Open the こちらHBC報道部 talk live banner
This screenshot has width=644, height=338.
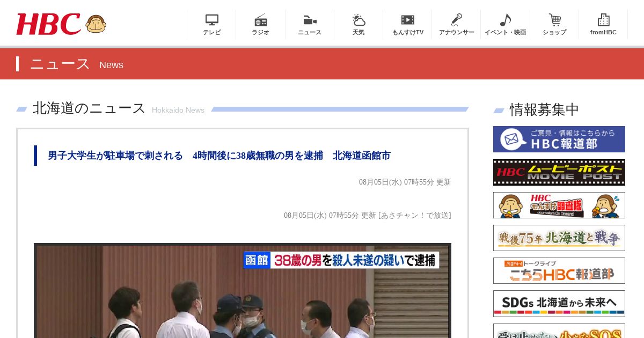coord(559,271)
